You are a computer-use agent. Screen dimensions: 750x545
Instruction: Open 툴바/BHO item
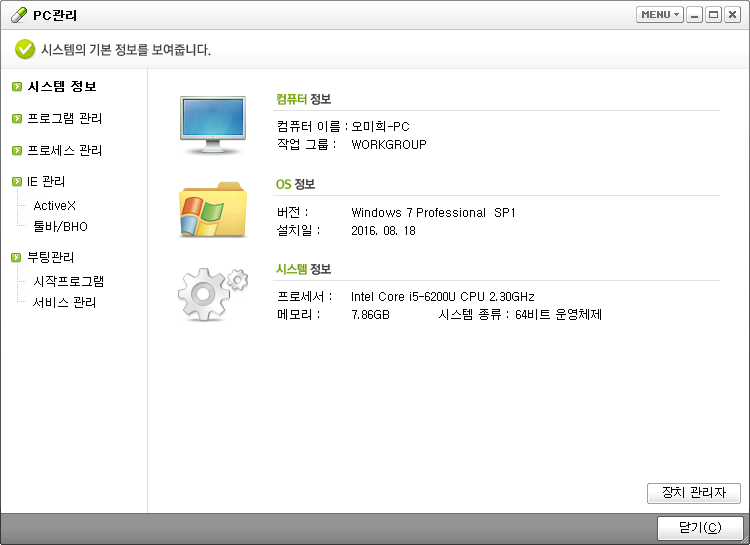(60, 226)
